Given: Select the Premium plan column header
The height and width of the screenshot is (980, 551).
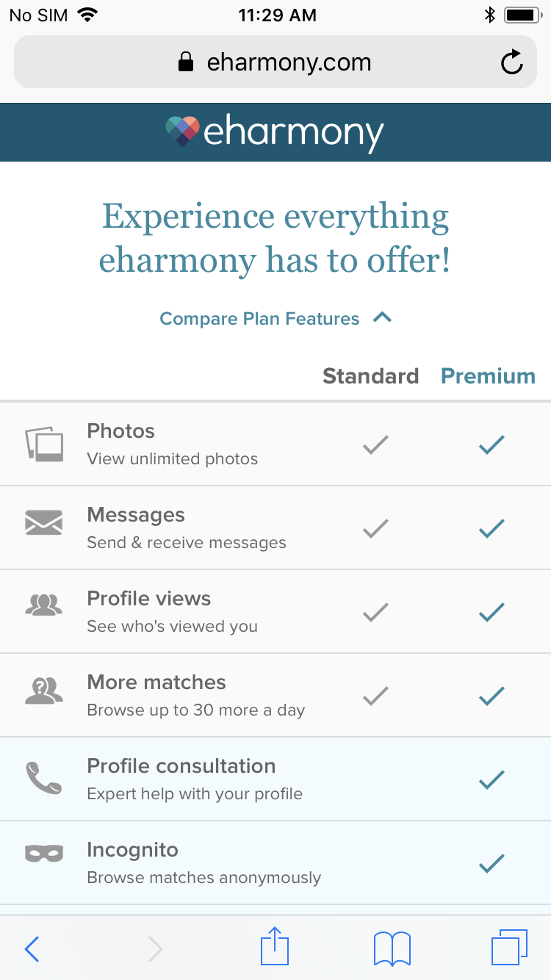Looking at the screenshot, I should pyautogui.click(x=488, y=376).
